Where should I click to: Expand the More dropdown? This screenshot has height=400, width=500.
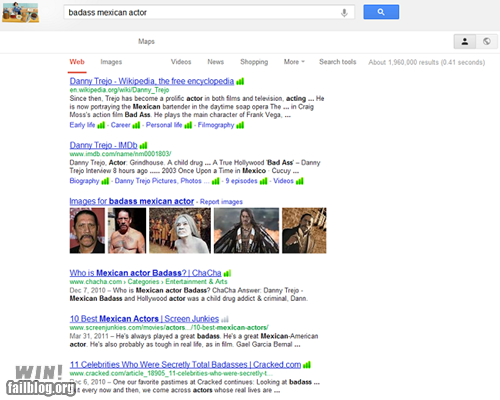[x=294, y=62]
